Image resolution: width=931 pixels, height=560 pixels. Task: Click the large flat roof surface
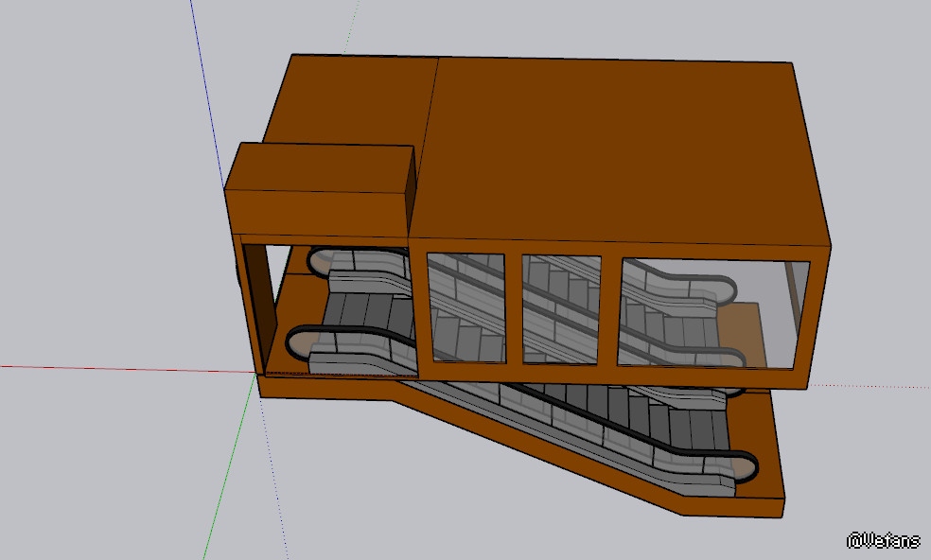click(x=615, y=142)
